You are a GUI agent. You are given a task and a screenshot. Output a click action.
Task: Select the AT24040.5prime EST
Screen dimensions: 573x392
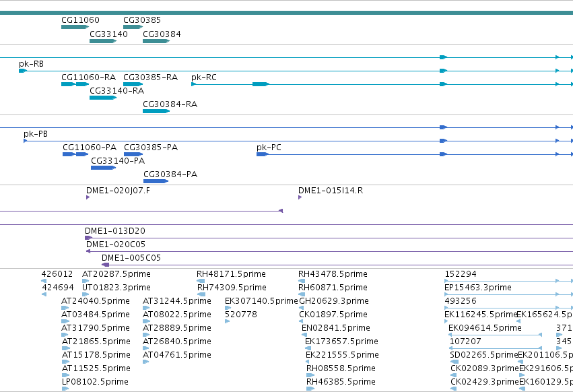coord(96,301)
